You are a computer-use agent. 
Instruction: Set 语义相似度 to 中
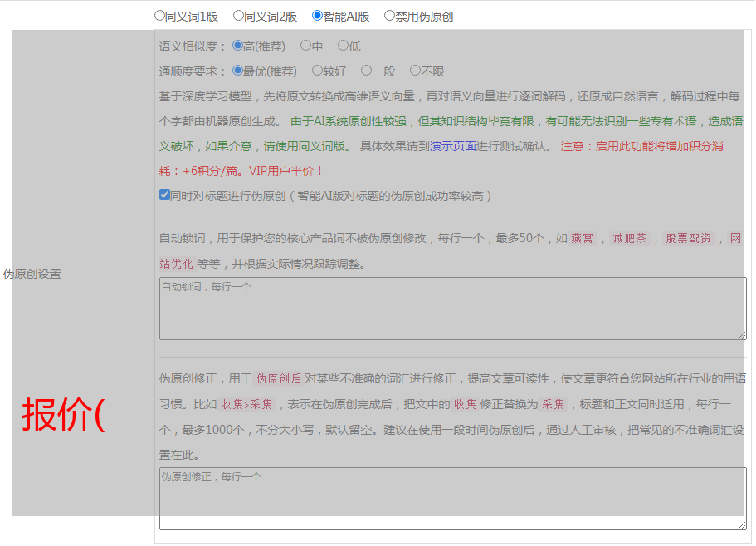(305, 46)
